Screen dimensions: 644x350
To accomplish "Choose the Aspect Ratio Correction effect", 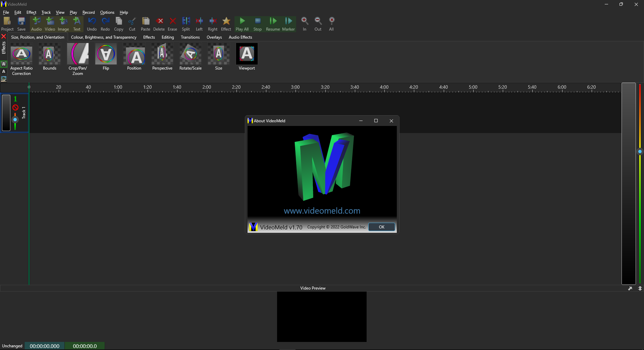I will (21, 59).
